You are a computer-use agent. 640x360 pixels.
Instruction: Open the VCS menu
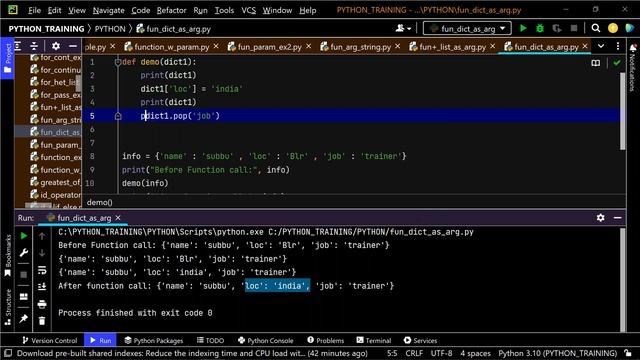(x=248, y=10)
